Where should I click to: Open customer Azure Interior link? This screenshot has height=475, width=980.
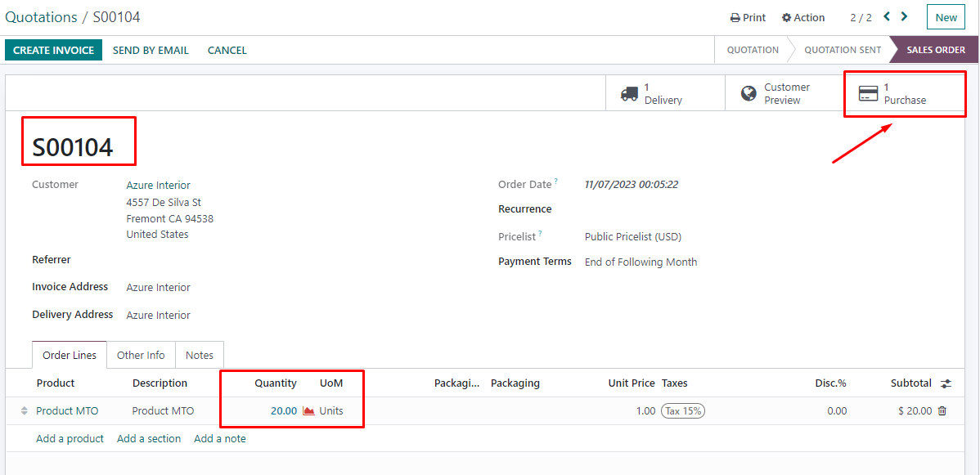pyautogui.click(x=158, y=185)
